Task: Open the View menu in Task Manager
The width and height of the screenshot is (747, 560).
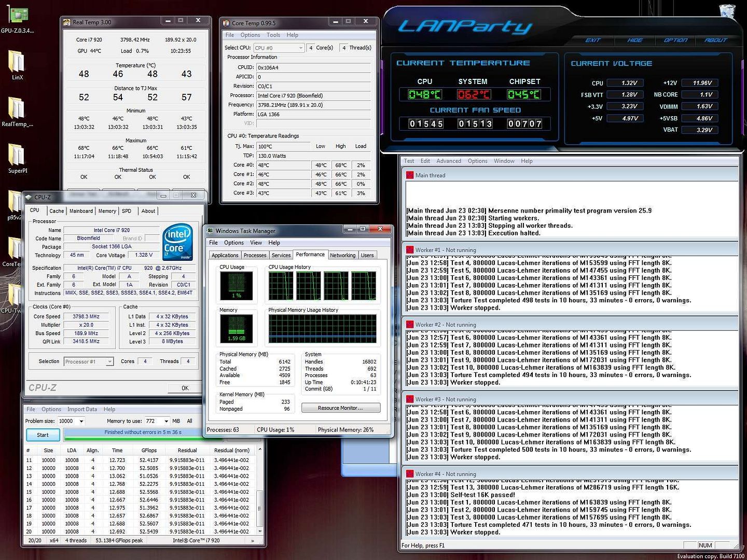Action: coord(256,243)
